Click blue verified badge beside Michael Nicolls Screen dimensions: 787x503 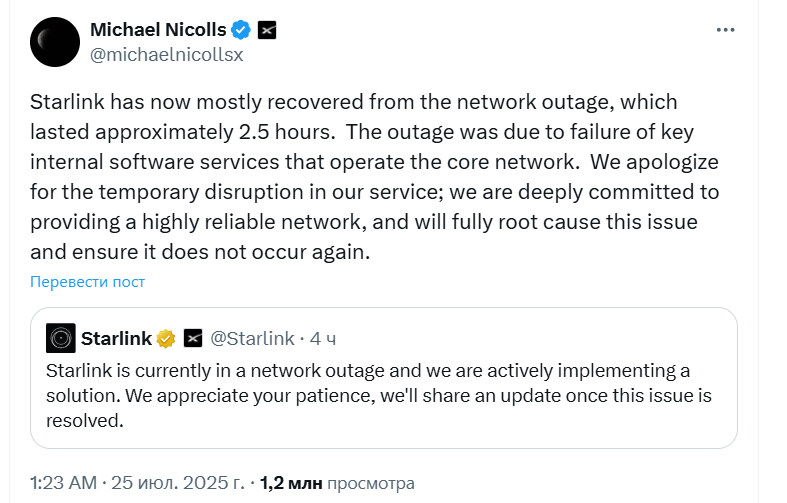[x=242, y=30]
